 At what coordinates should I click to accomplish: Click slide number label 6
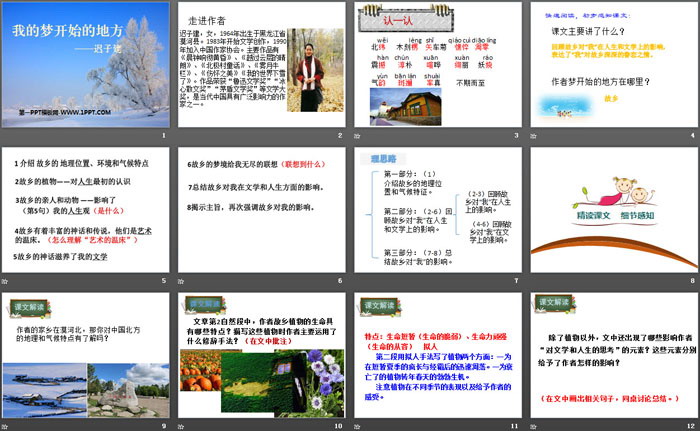[x=340, y=280]
